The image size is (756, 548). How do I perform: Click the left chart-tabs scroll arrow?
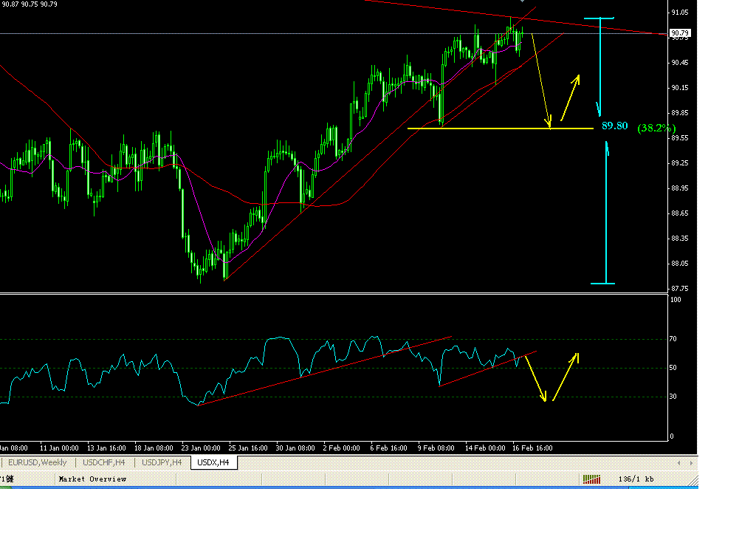point(679,463)
